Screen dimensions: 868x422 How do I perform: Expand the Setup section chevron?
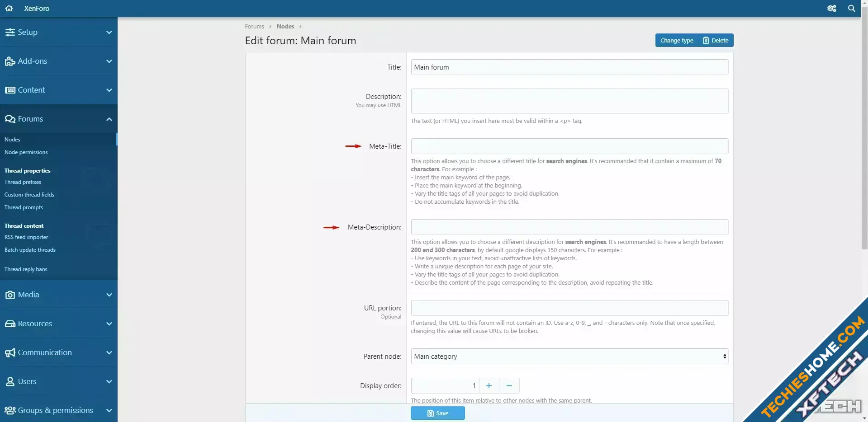[x=109, y=32]
